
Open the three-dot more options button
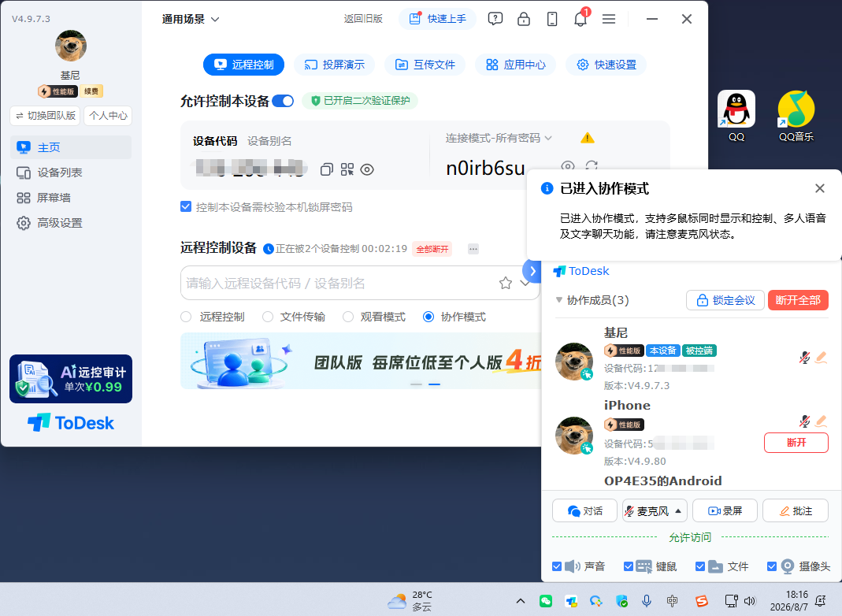(x=473, y=249)
